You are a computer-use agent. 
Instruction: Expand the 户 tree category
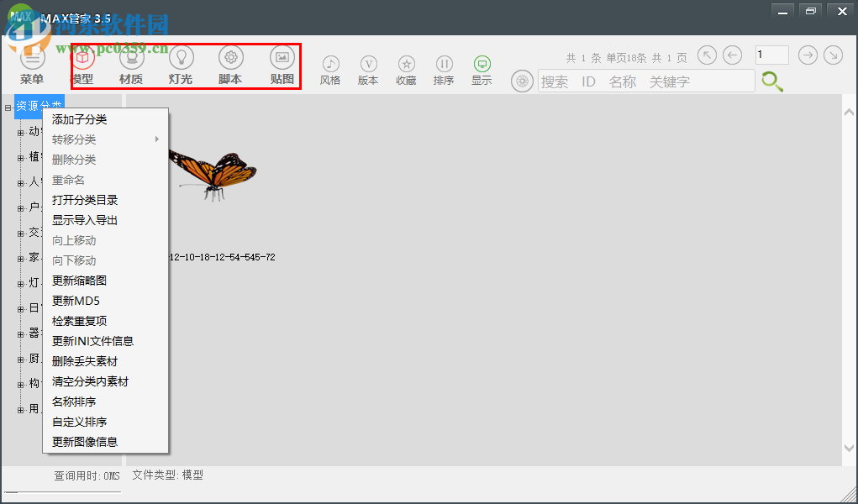21,208
